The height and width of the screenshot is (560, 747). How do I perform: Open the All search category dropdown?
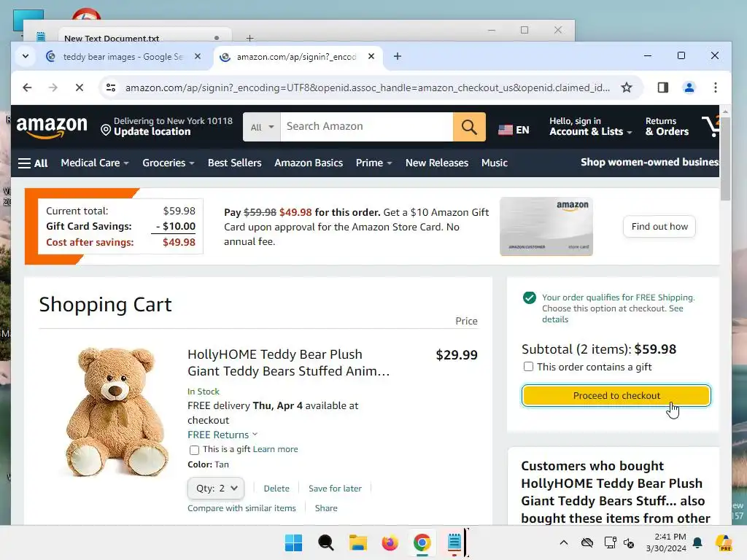click(x=262, y=127)
